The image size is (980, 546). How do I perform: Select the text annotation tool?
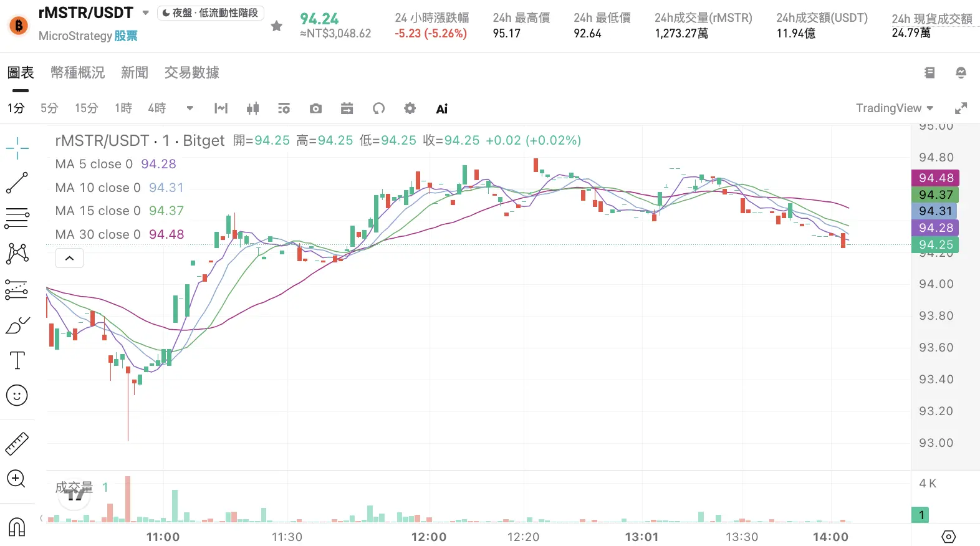click(x=17, y=360)
